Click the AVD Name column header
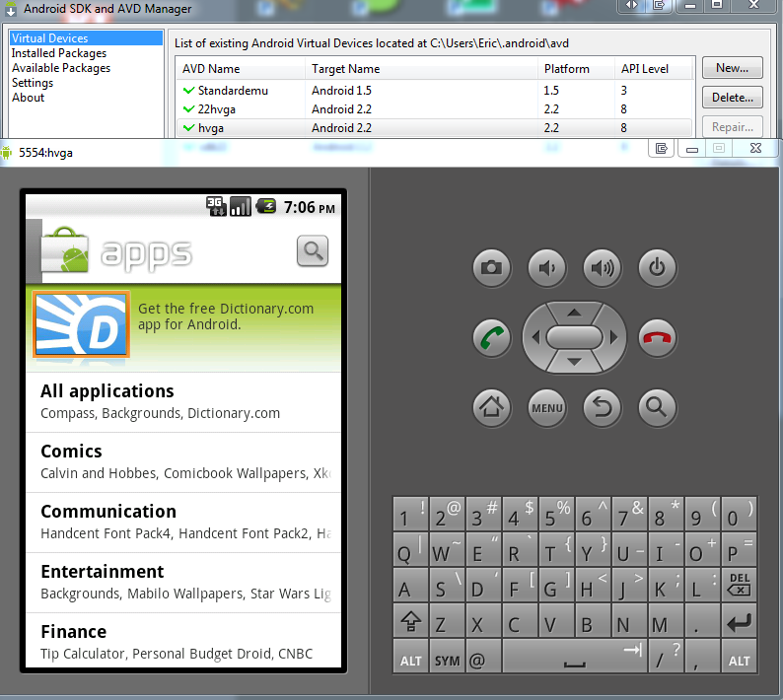783x700 pixels. [241, 69]
